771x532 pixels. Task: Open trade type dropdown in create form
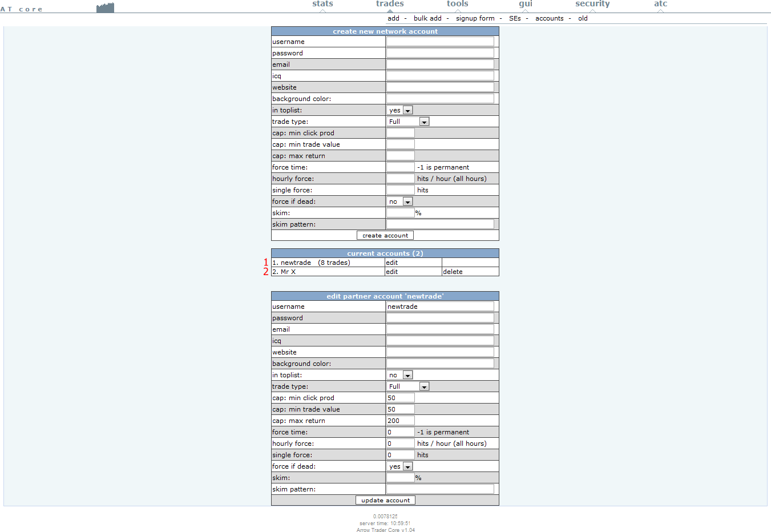tap(407, 122)
